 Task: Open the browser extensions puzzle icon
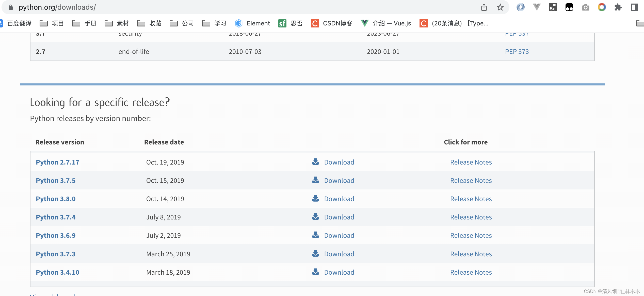coord(618,7)
